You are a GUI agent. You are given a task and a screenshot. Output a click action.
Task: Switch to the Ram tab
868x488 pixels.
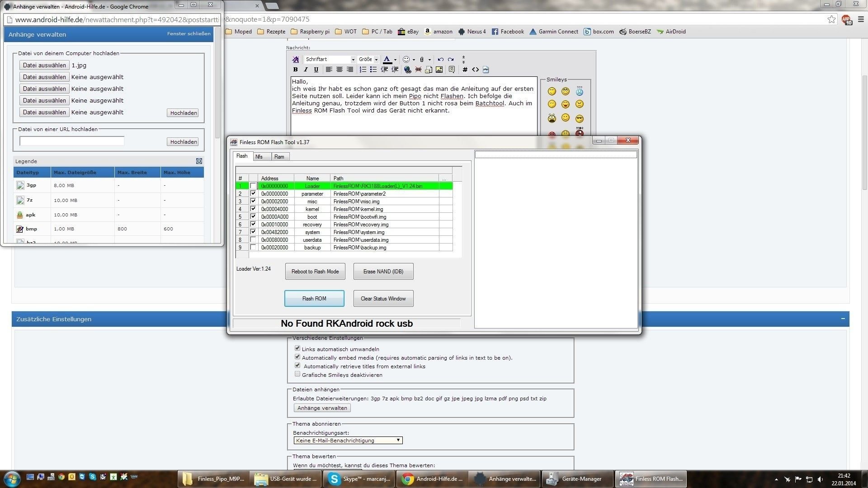(279, 157)
